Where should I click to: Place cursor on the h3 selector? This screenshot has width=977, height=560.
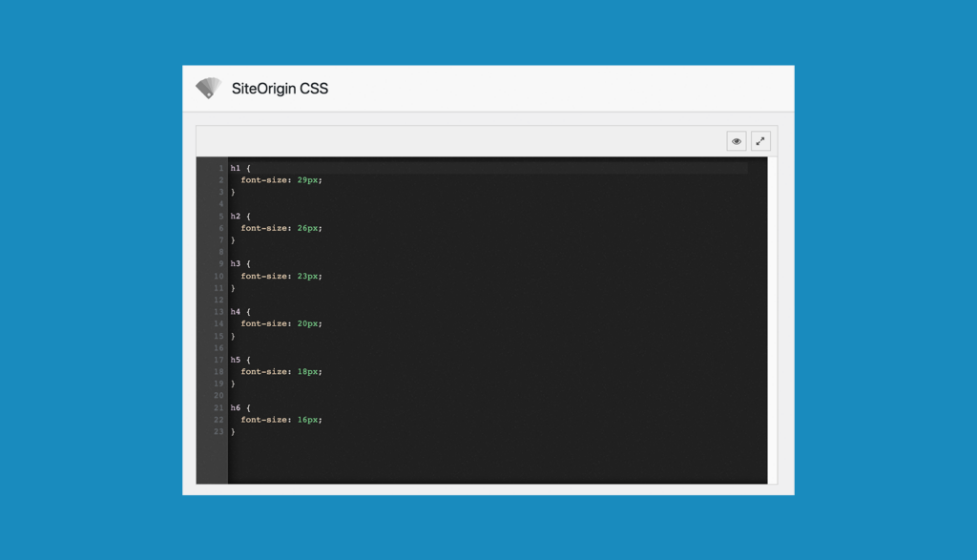coord(236,264)
